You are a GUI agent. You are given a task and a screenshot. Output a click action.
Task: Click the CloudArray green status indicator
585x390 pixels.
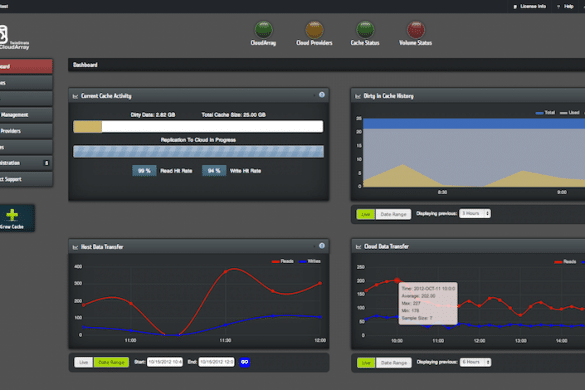pos(263,29)
